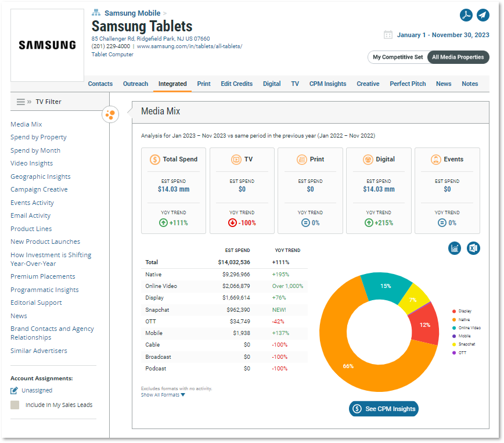Click the See CPM Insights button

(384, 409)
